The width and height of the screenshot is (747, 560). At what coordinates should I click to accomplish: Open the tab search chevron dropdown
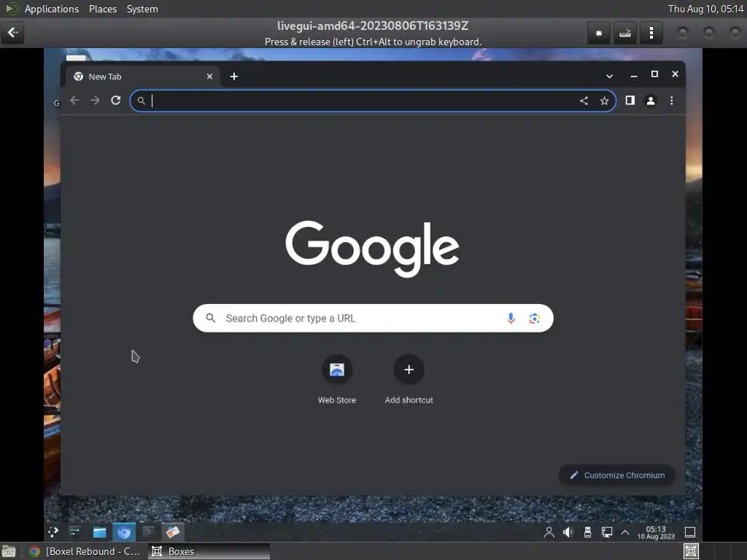pos(609,76)
